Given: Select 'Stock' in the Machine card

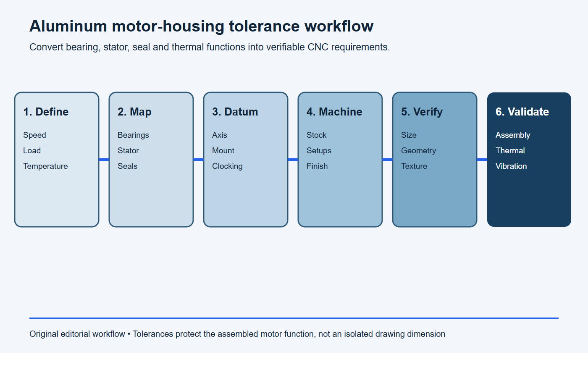Looking at the screenshot, I should click(x=316, y=135).
